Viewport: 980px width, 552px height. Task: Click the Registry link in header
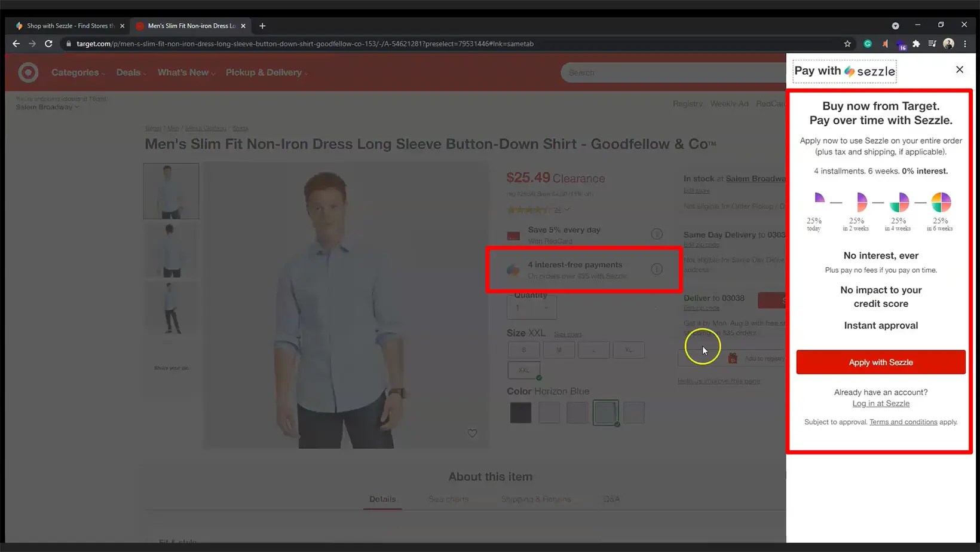click(688, 103)
